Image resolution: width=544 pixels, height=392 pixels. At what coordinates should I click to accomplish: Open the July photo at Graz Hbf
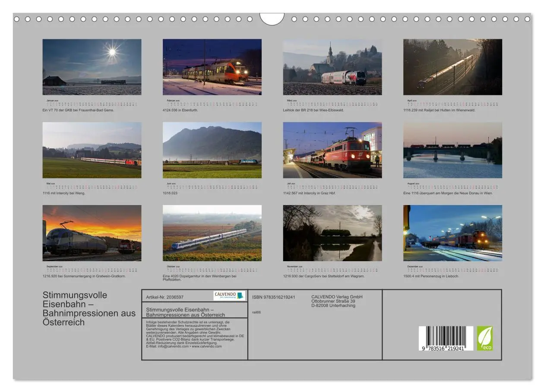(x=332, y=150)
